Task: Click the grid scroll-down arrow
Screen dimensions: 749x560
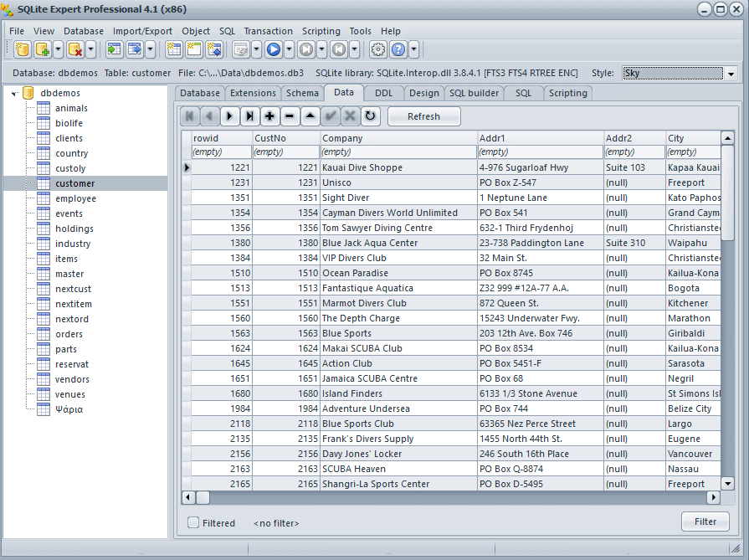Action: pyautogui.click(x=727, y=483)
